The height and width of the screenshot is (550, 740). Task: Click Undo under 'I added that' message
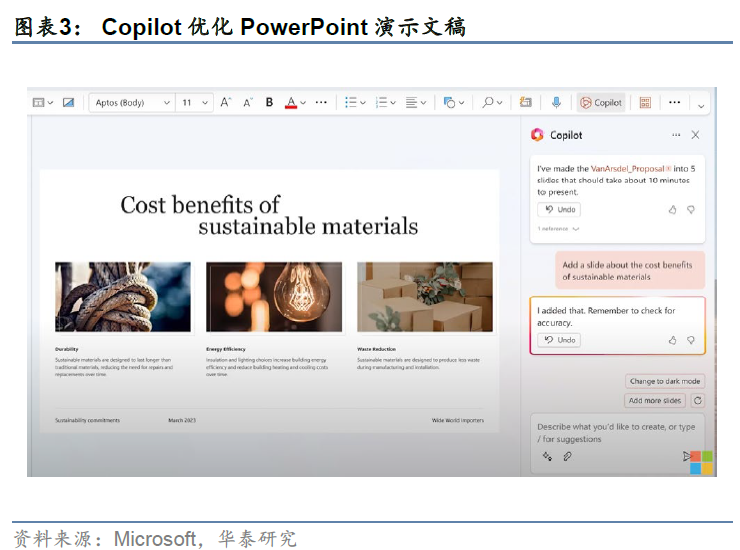click(559, 340)
